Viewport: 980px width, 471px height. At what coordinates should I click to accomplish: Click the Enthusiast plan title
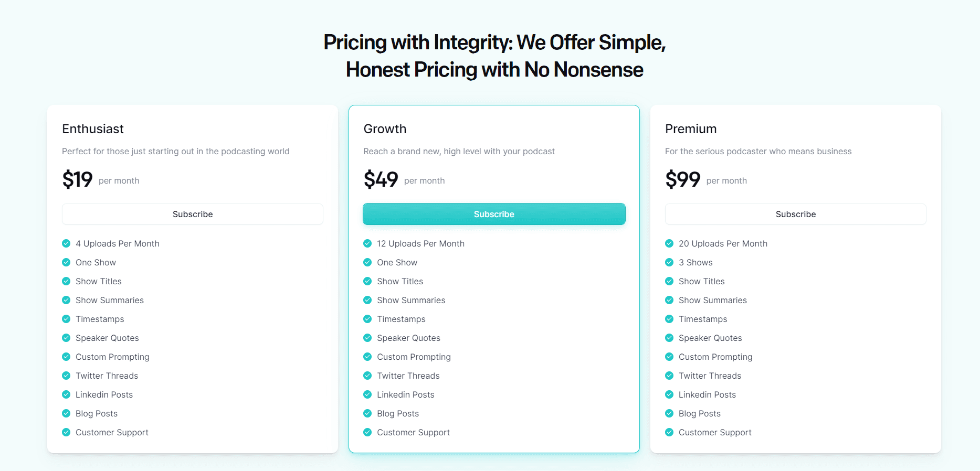click(x=93, y=129)
